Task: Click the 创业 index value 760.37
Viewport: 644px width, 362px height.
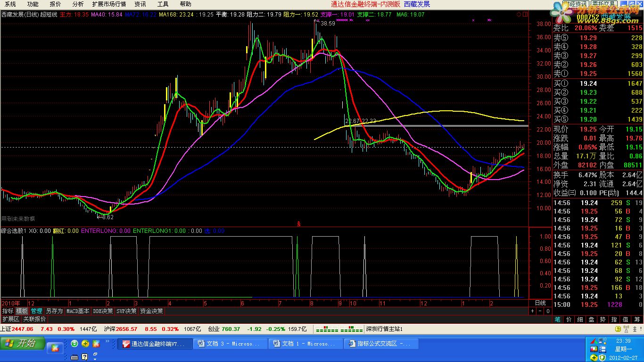Action: (231, 329)
